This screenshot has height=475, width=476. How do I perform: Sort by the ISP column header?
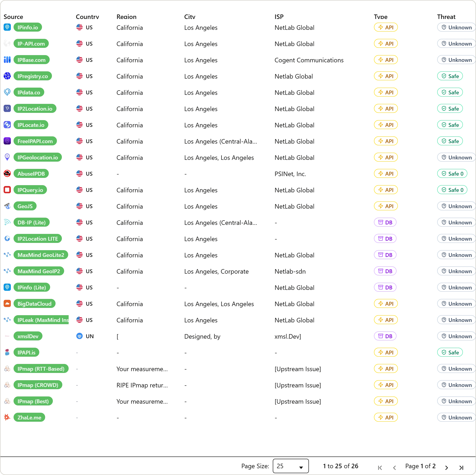click(279, 17)
